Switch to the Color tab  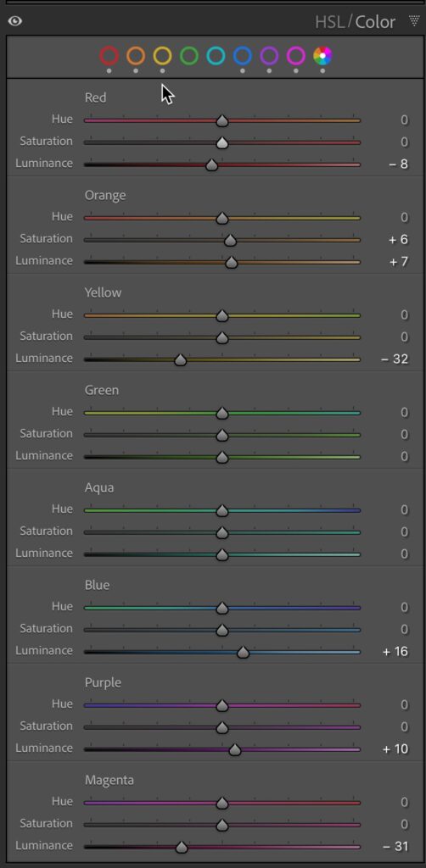click(376, 22)
